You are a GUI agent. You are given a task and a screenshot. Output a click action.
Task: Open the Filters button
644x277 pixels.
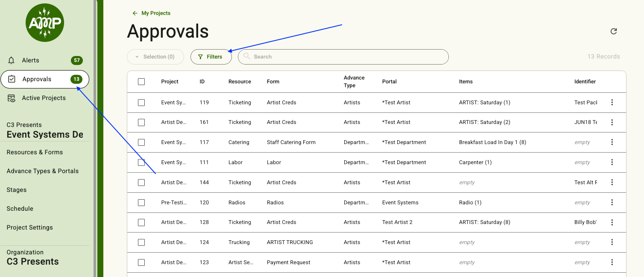pos(211,57)
